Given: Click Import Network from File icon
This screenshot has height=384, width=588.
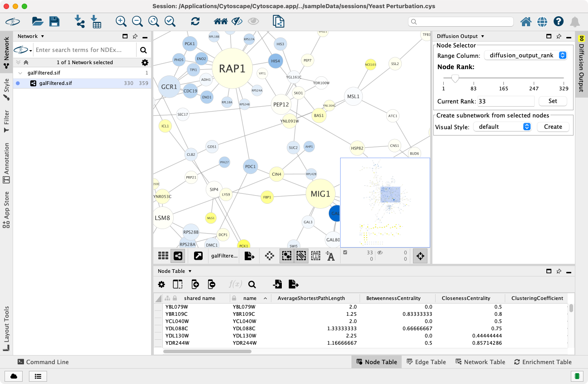Looking at the screenshot, I should click(80, 21).
